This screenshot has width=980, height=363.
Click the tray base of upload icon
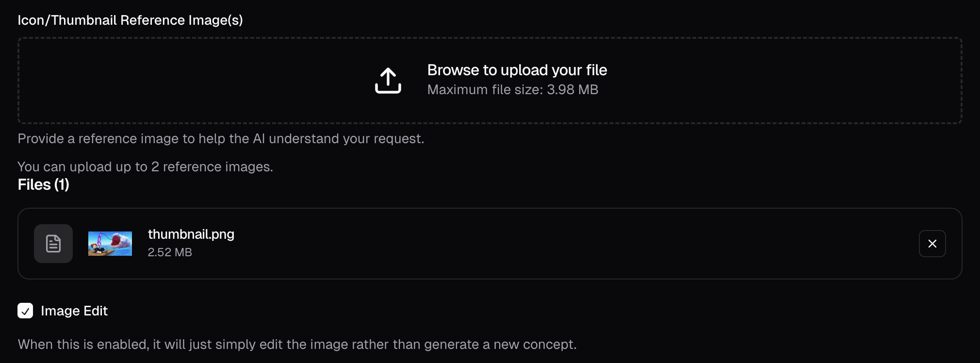pos(388,89)
